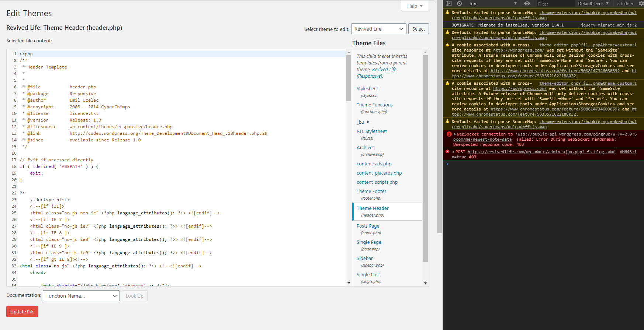The height and width of the screenshot is (330, 644).
Task: Click 'Emil Uzelac' author text
Action: click(x=84, y=100)
